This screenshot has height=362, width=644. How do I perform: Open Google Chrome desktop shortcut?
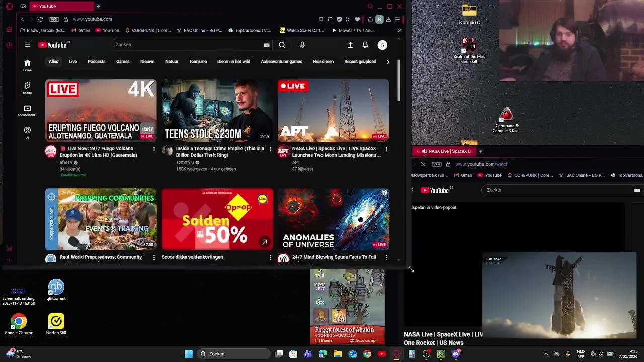19,325
